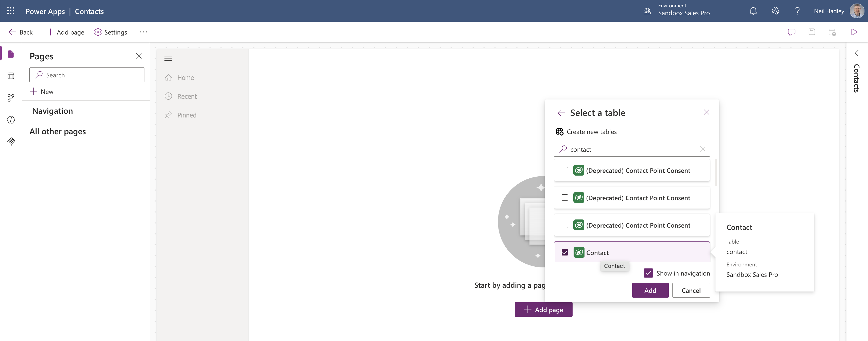This screenshot has width=868, height=341.
Task: Open the environment picker icon
Action: (x=647, y=11)
